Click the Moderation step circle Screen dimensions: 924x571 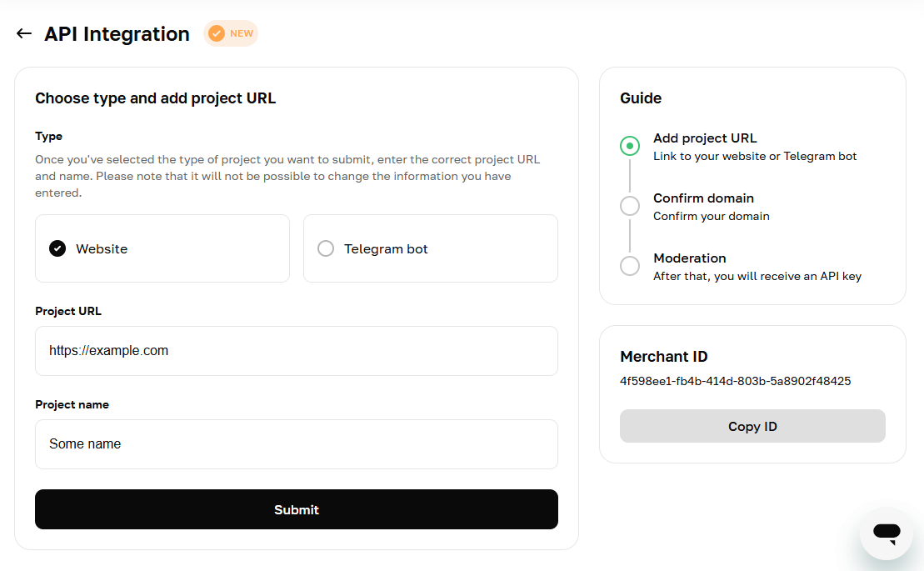pos(630,266)
